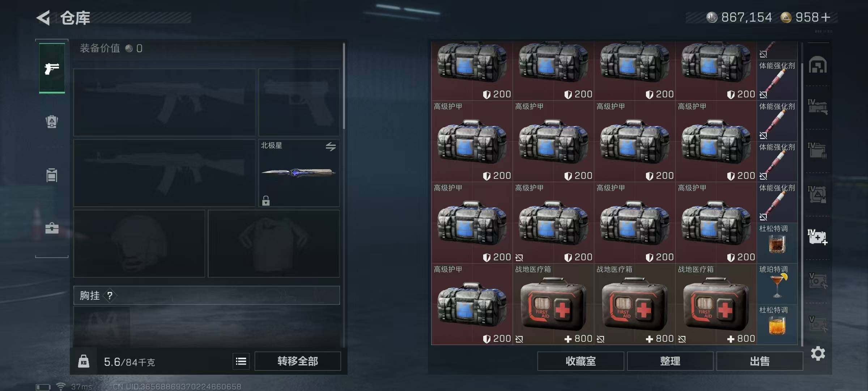Go back using the arrow beside 仓库
868x391 pixels.
click(x=43, y=18)
